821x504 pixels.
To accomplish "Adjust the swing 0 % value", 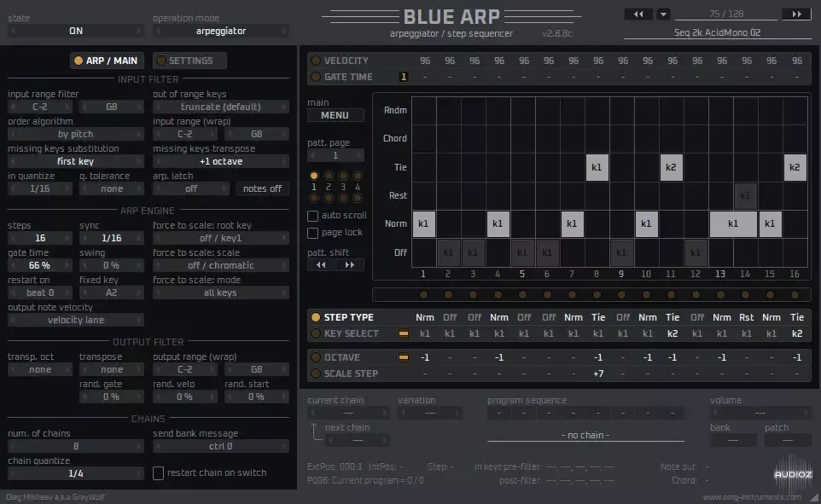I will pyautogui.click(x=112, y=265).
